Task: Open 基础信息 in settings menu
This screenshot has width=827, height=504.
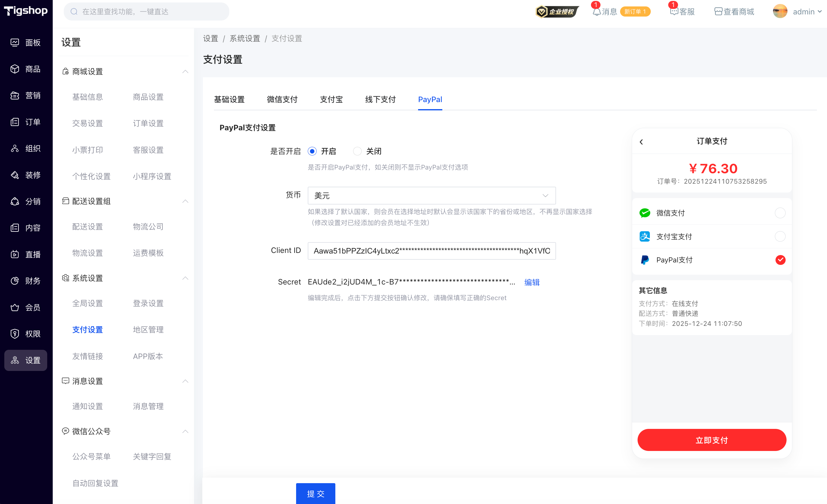Action: tap(88, 97)
